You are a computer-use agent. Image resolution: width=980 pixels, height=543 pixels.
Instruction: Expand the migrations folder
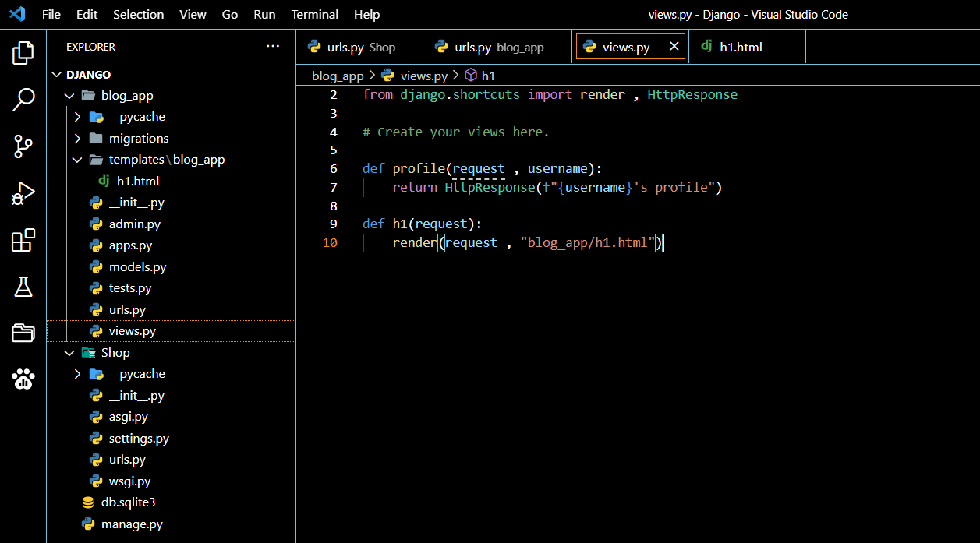(77, 138)
